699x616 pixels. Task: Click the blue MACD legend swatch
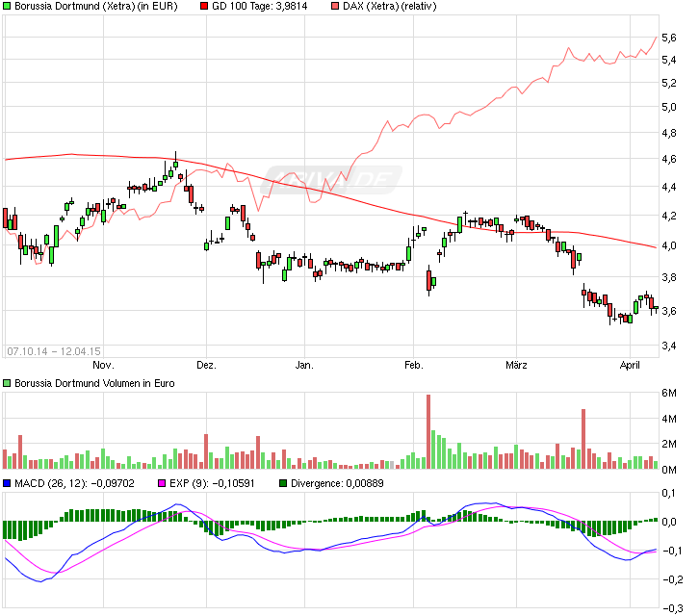coord(7,483)
